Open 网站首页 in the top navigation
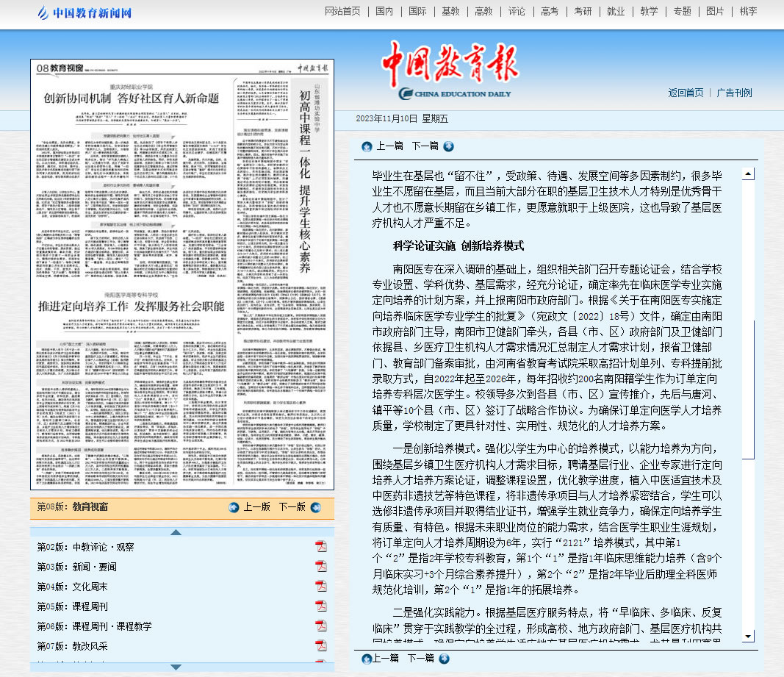The image size is (784, 677). tap(342, 12)
